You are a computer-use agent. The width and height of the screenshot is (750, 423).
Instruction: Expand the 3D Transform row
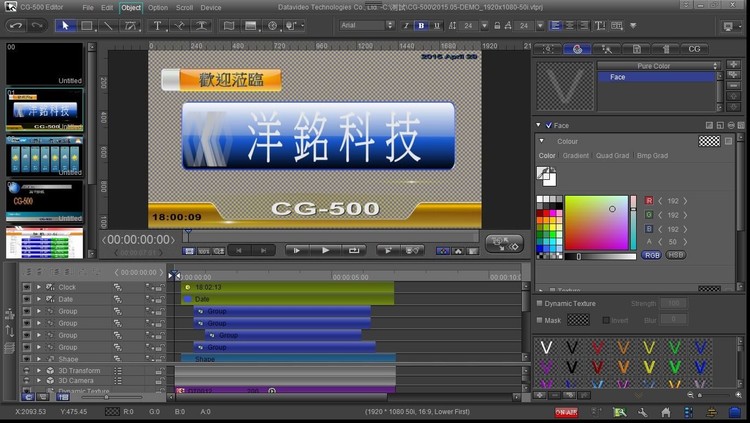point(39,370)
